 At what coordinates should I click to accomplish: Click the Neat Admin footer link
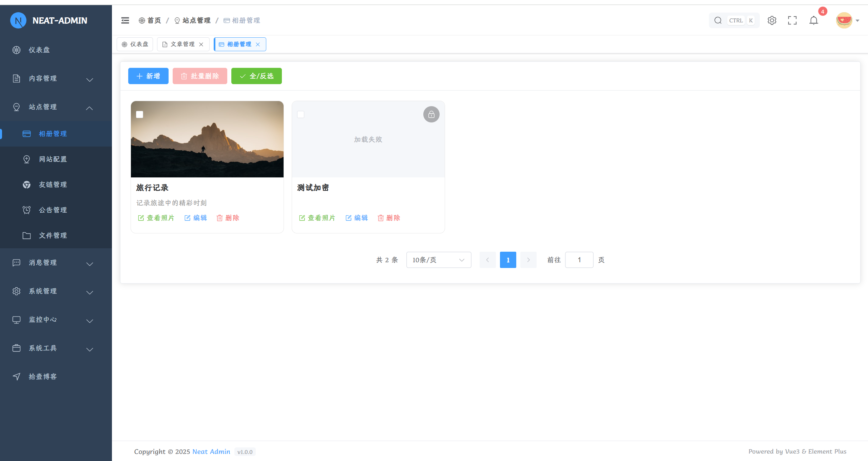[211, 452]
